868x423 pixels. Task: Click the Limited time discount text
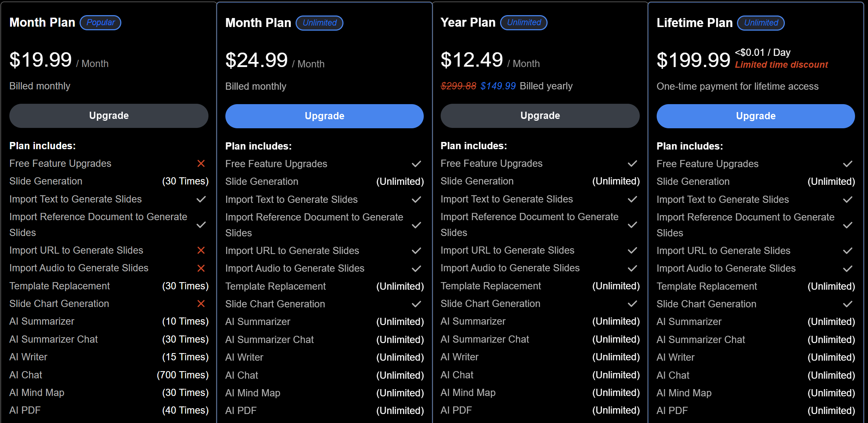coord(781,65)
